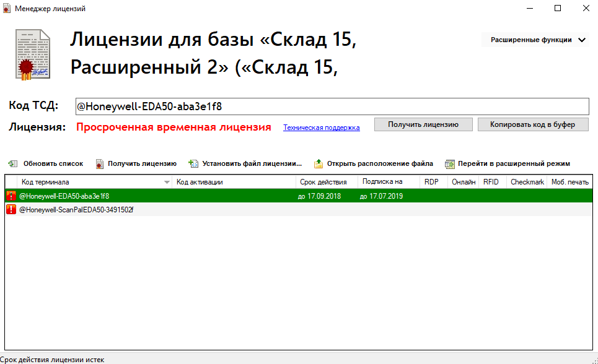Click the License Manager title bar icon
This screenshot has height=364, width=598.
coord(6,9)
